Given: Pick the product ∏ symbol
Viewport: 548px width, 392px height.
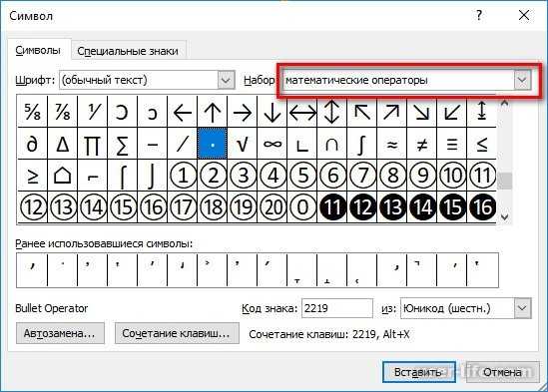Looking at the screenshot, I should tap(92, 144).
